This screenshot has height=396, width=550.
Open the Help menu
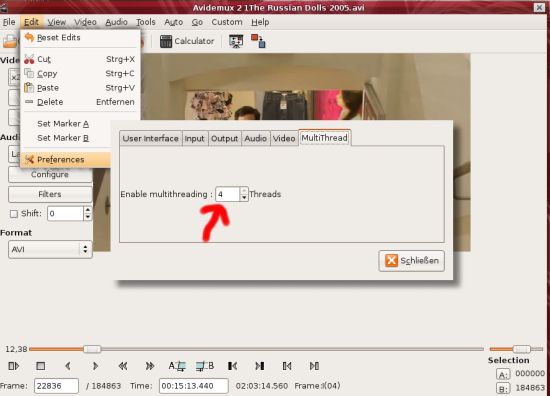pos(260,22)
